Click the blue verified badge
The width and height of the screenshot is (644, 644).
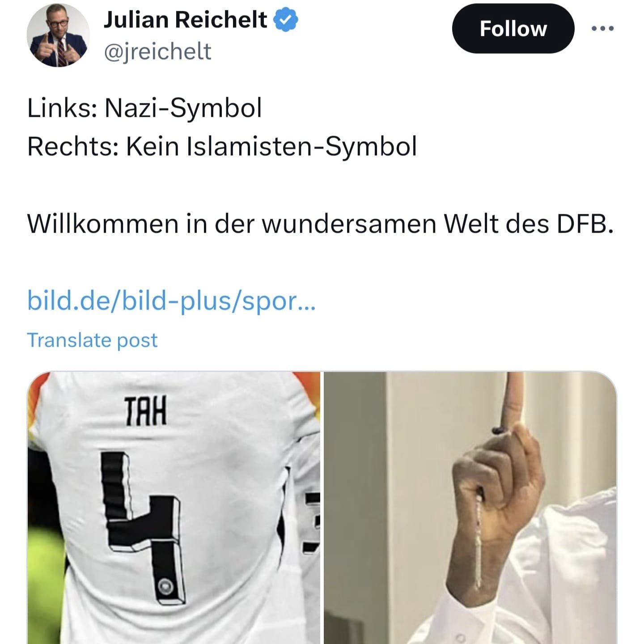tap(286, 21)
